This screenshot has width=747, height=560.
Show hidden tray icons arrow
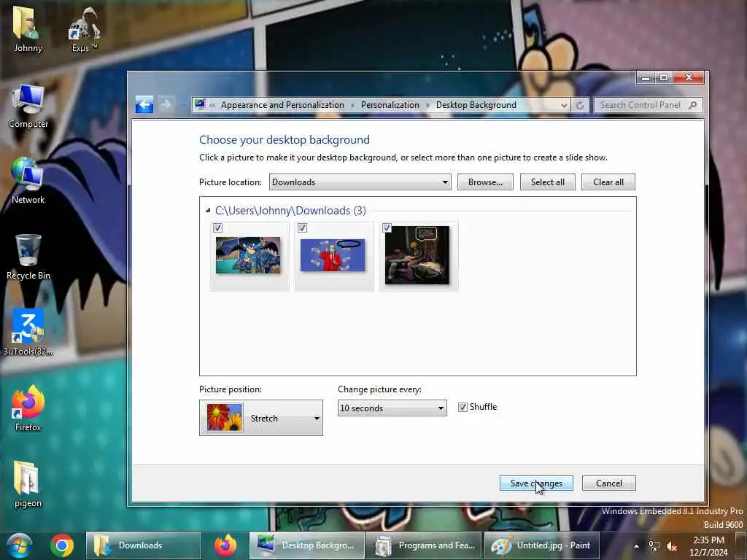[x=636, y=546]
